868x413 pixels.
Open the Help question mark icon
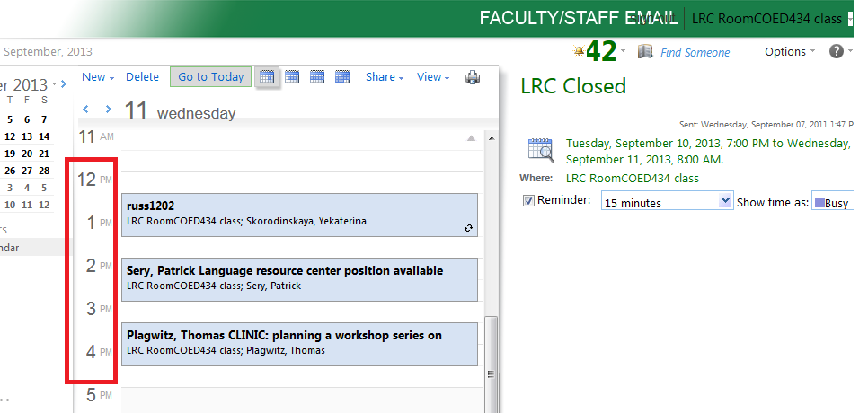pyautogui.click(x=836, y=52)
